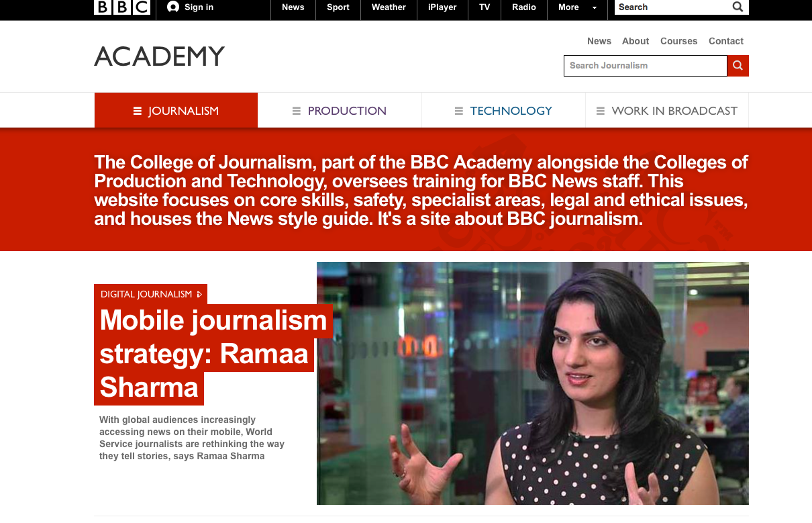
Task: Click the Sign in user icon
Action: pyautogui.click(x=173, y=7)
